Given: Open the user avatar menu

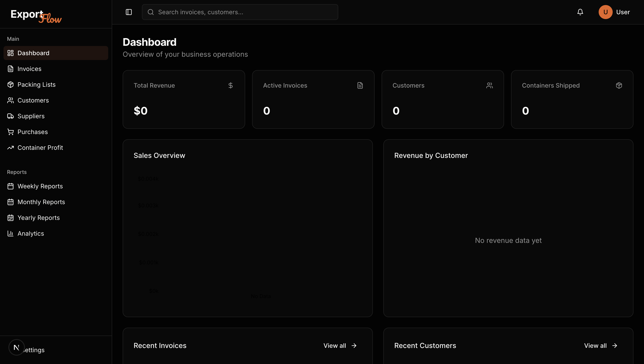Looking at the screenshot, I should 605,12.
